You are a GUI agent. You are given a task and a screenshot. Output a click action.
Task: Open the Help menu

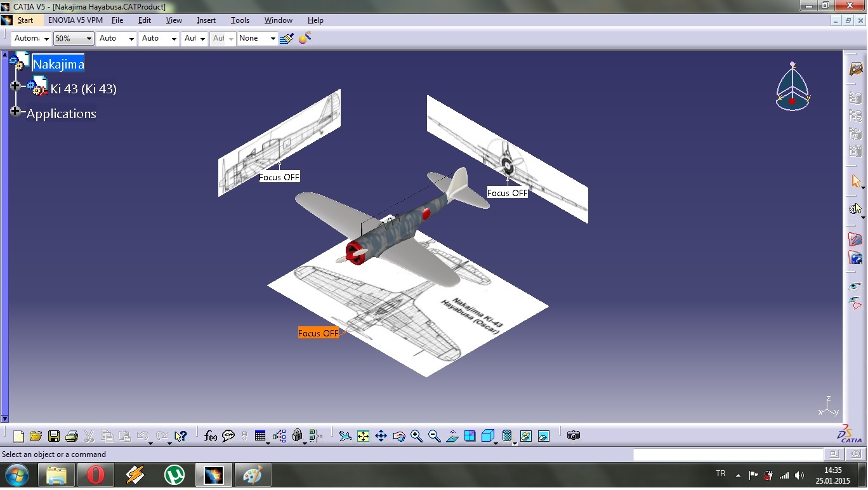[x=315, y=20]
